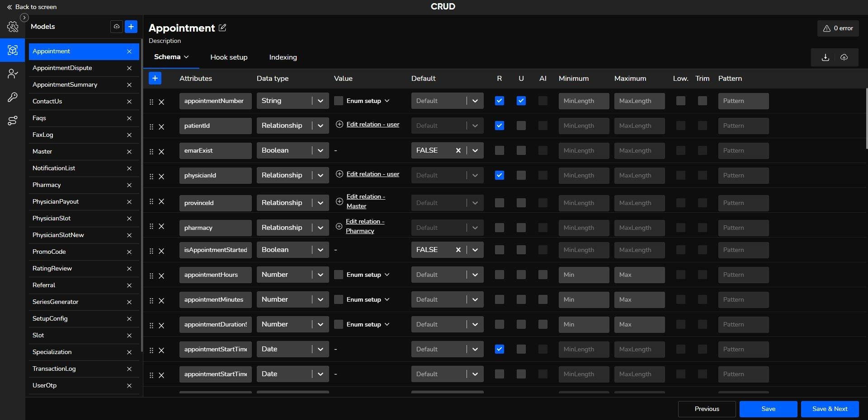
Task: Open Default dropdown of first appointmentStartTime row
Action: [x=448, y=349]
